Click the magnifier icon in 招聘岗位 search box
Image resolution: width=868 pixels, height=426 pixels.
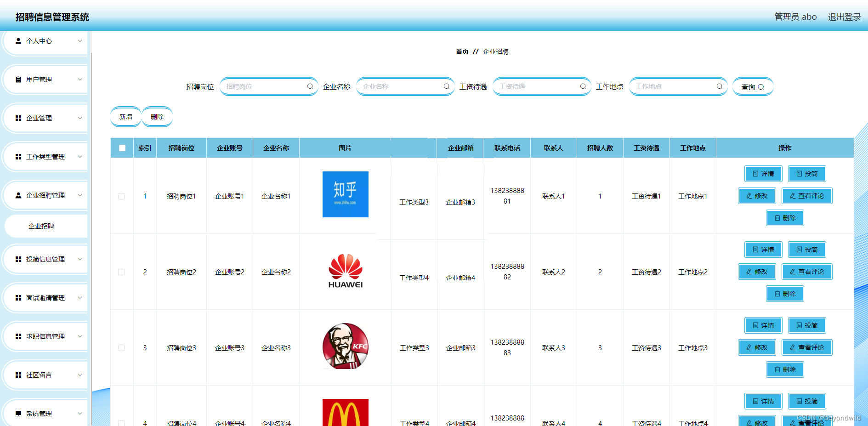click(x=310, y=86)
